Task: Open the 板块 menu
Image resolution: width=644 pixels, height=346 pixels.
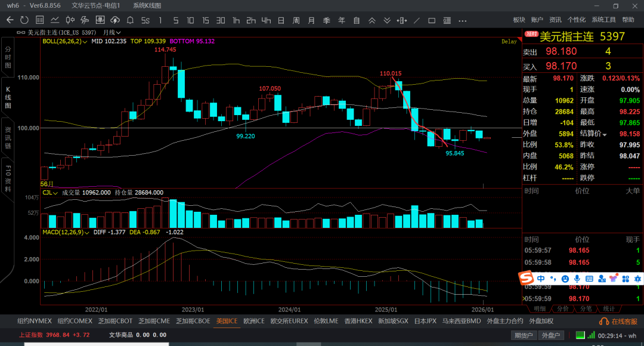Action: tap(519, 20)
